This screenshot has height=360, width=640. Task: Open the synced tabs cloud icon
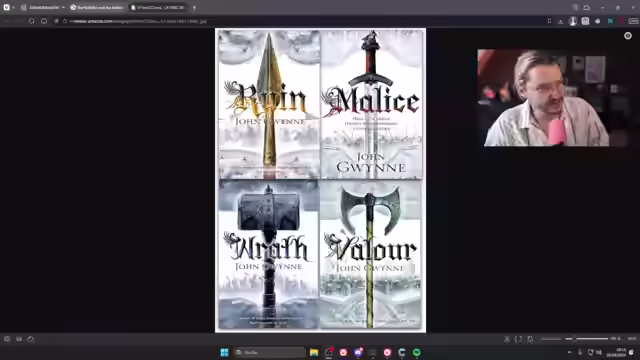pyautogui.click(x=587, y=7)
